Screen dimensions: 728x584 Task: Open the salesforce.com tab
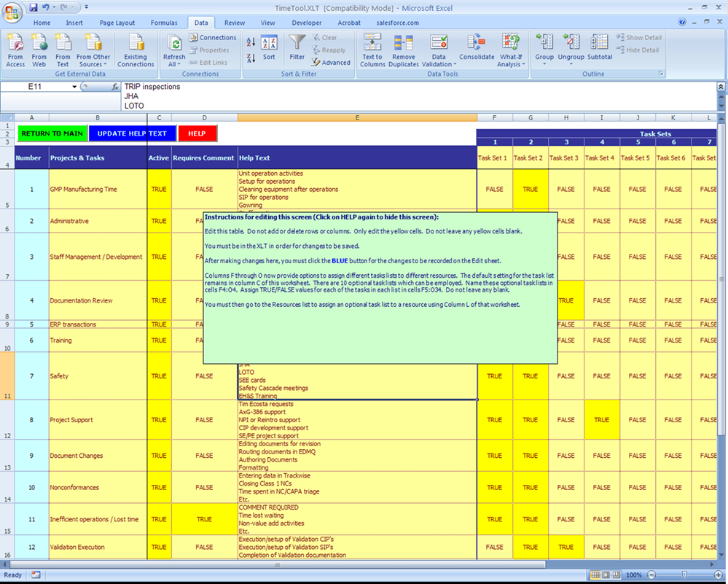(397, 23)
